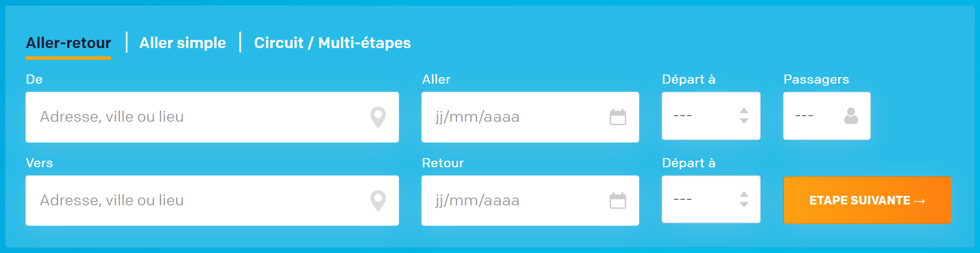Click the down arrow of return Départ à

tap(744, 204)
